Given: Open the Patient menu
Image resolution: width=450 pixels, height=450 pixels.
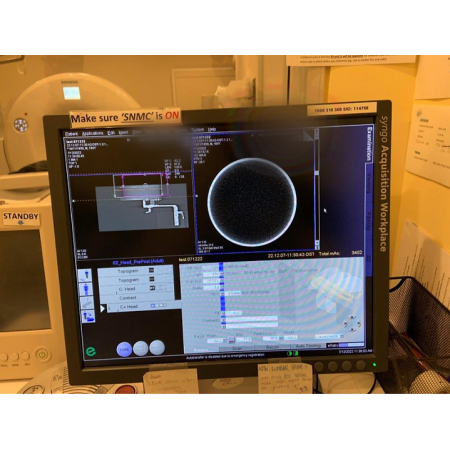Looking at the screenshot, I should pos(71,134).
